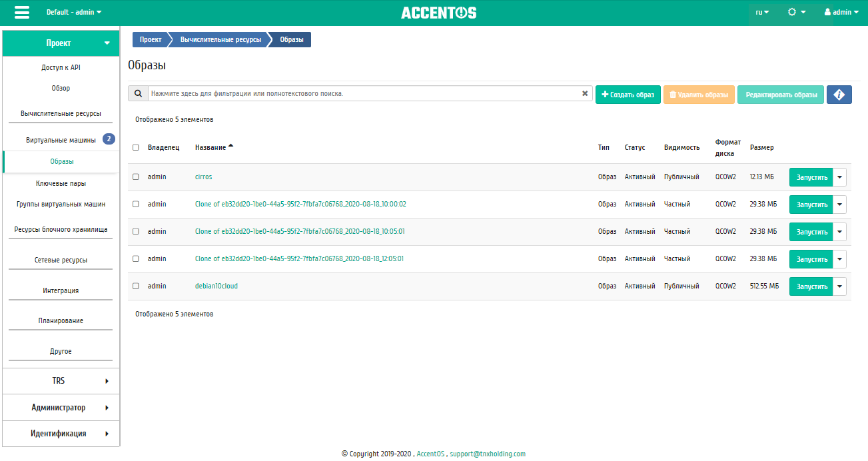Screen dimensions: 868x461
Task: Select Образы in the sidebar
Action: pos(61,161)
